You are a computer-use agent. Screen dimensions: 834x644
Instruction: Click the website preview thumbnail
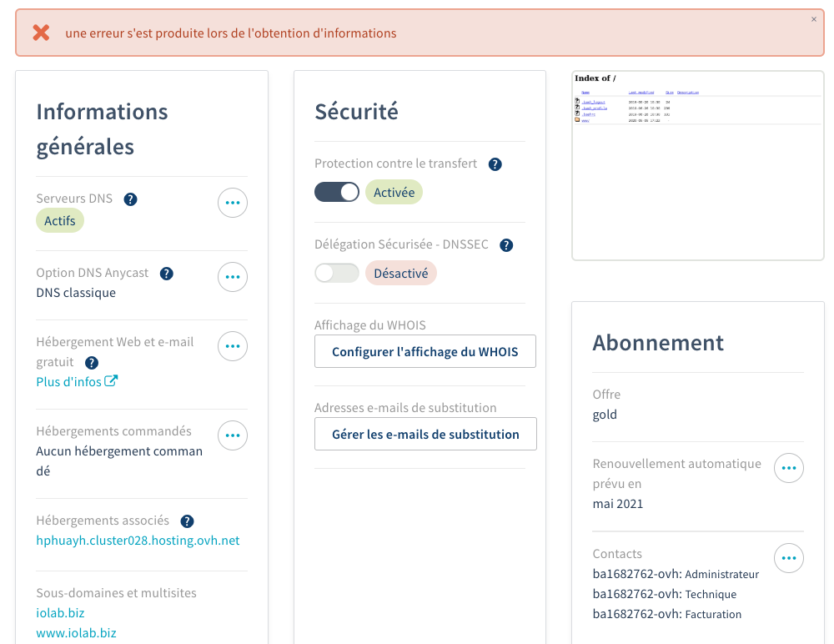point(697,165)
